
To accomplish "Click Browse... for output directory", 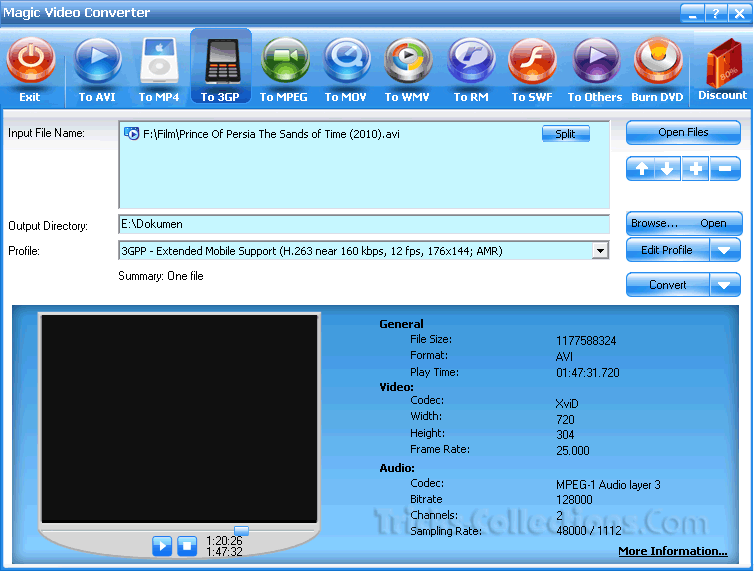I will point(654,224).
